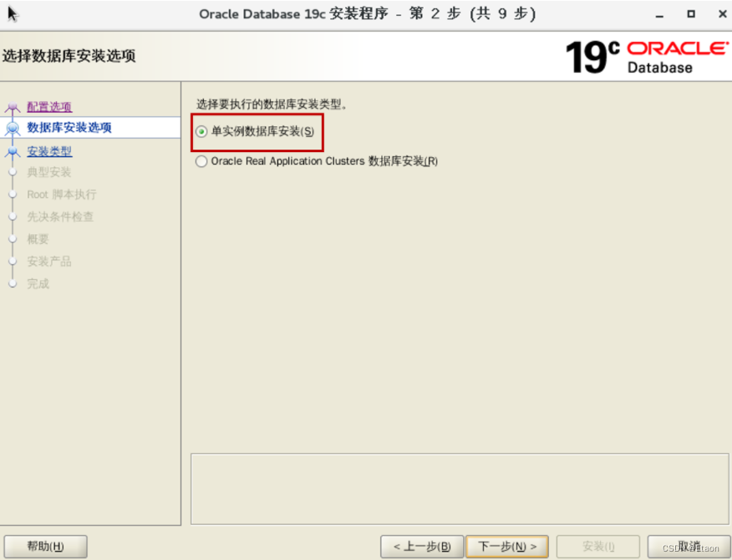Click the 安装类型 step marker icon
This screenshot has height=560, width=732.
(x=13, y=151)
